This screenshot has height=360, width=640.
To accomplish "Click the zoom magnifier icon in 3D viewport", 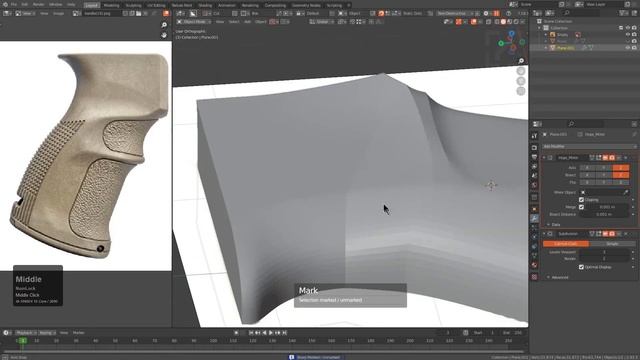I will pyautogui.click(x=521, y=61).
